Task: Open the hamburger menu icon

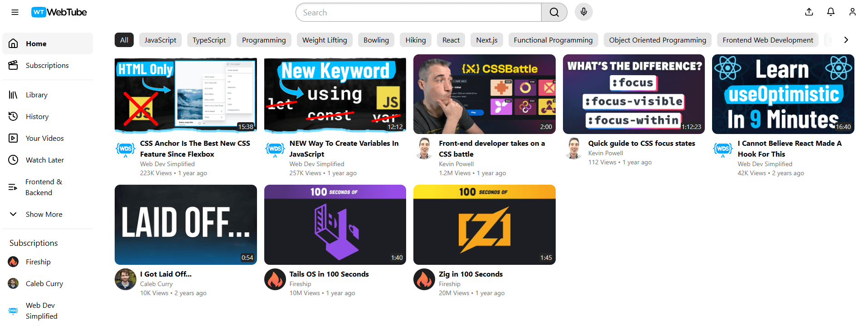Action: pyautogui.click(x=15, y=12)
